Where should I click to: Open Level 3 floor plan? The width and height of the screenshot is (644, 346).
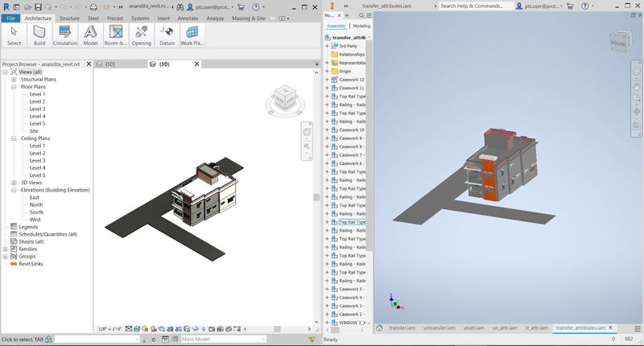(37, 109)
